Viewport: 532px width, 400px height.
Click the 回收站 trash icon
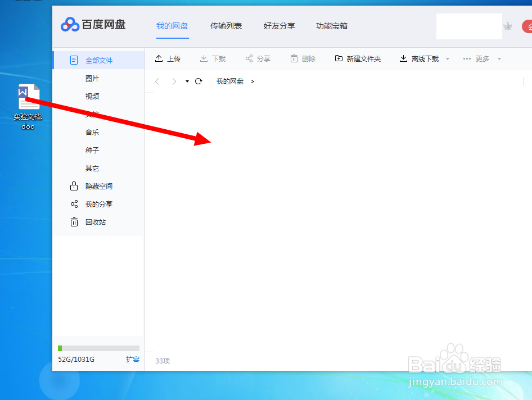pyautogui.click(x=74, y=222)
